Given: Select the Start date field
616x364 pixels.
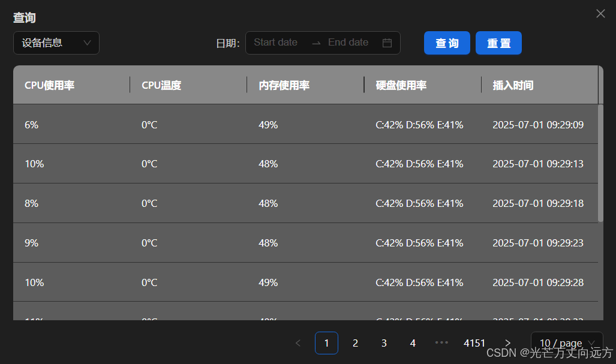Looking at the screenshot, I should pyautogui.click(x=276, y=43).
